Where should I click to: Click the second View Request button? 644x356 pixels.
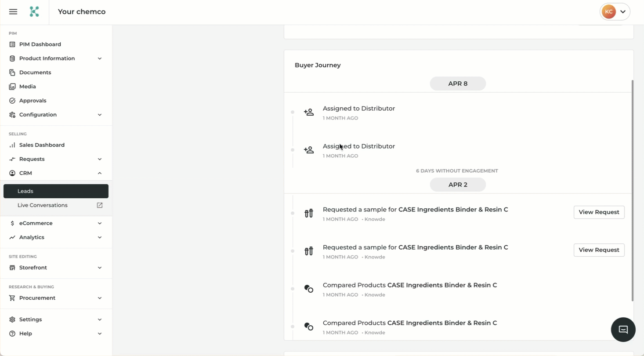[x=599, y=250]
